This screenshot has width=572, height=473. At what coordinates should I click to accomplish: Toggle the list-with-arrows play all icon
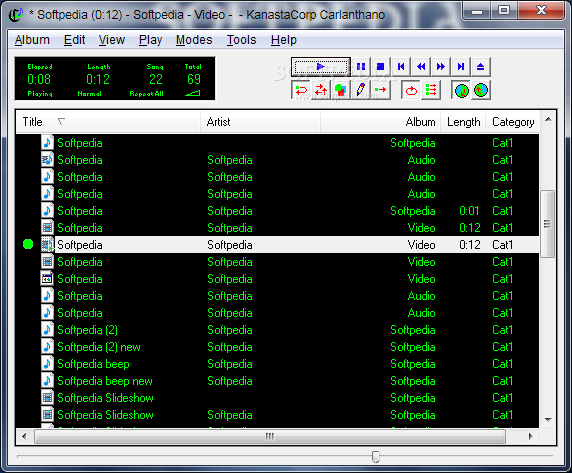point(431,90)
